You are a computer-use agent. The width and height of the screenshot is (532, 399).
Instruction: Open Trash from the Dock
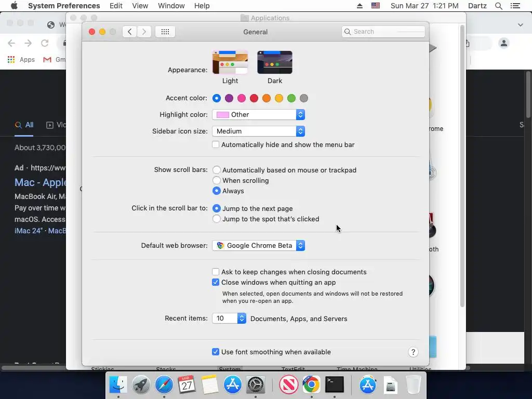(414, 385)
